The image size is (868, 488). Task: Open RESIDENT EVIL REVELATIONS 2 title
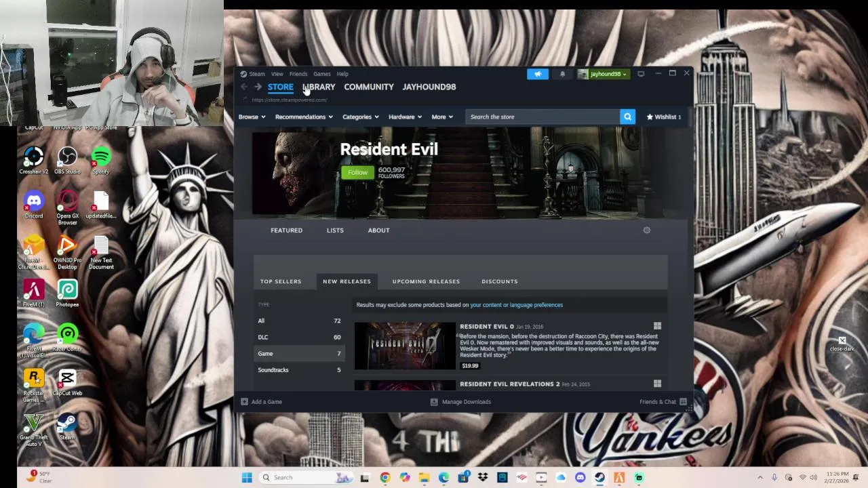tap(510, 384)
